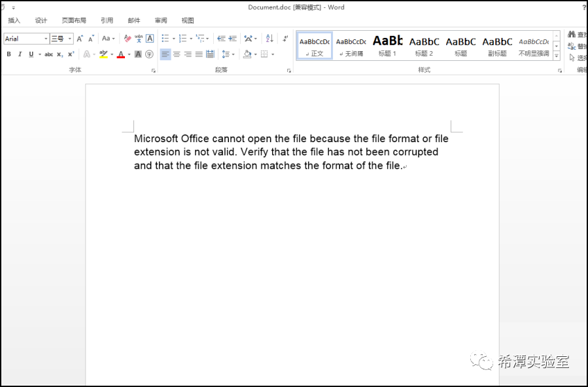This screenshot has width=588, height=387.
Task: Expand bullet list style dropdown arrow
Action: [173, 38]
